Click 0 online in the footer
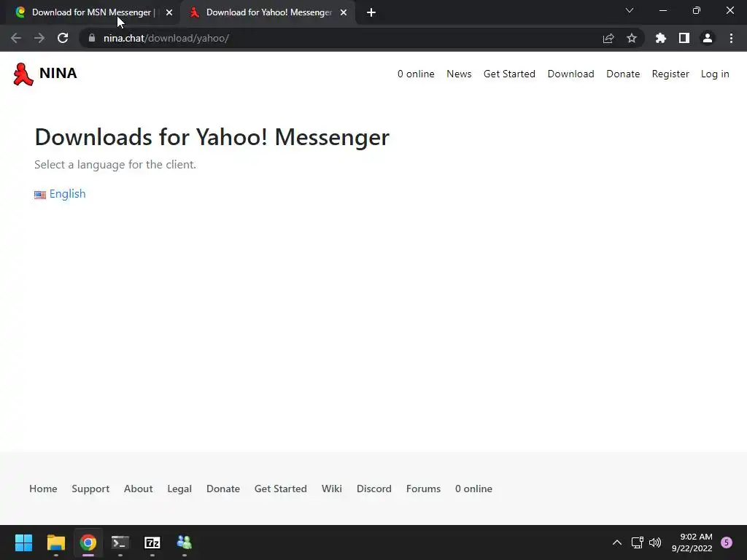The image size is (747, 560). [x=473, y=489]
